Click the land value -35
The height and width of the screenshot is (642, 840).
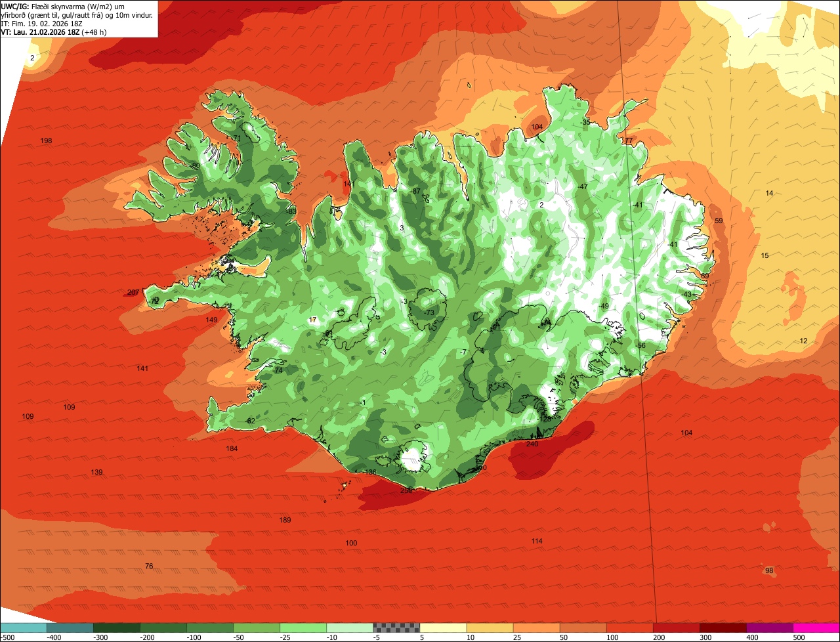pos(586,123)
